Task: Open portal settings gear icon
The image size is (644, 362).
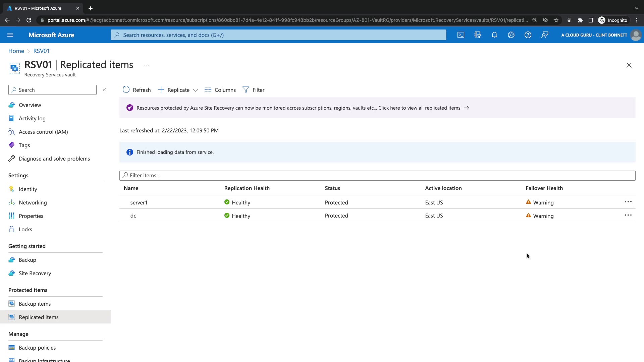Action: pos(511,35)
